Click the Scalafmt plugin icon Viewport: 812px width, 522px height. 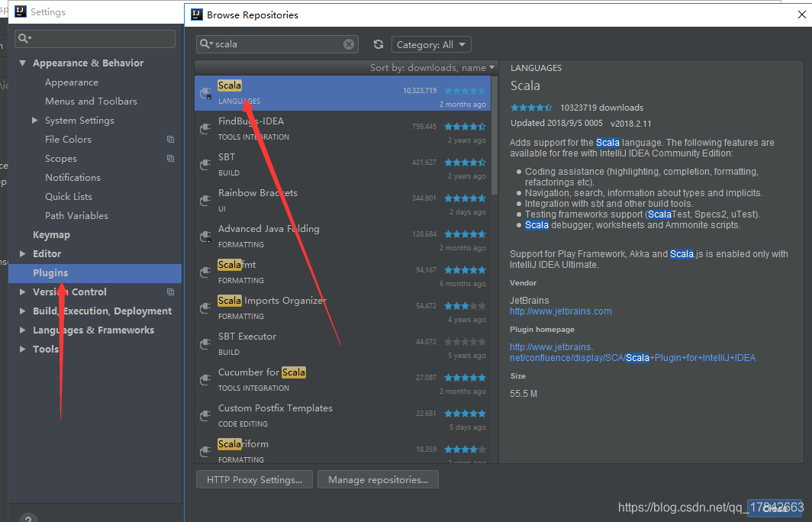[205, 272]
